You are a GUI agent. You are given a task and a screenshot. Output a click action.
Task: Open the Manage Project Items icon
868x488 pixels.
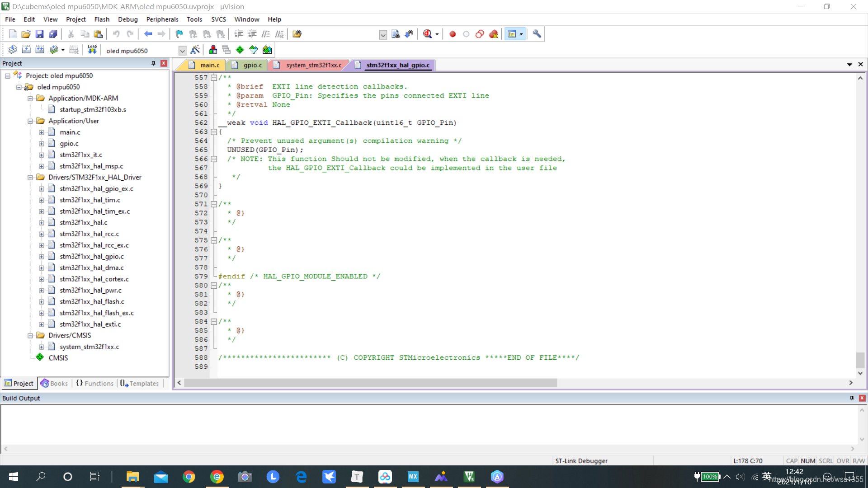click(213, 50)
